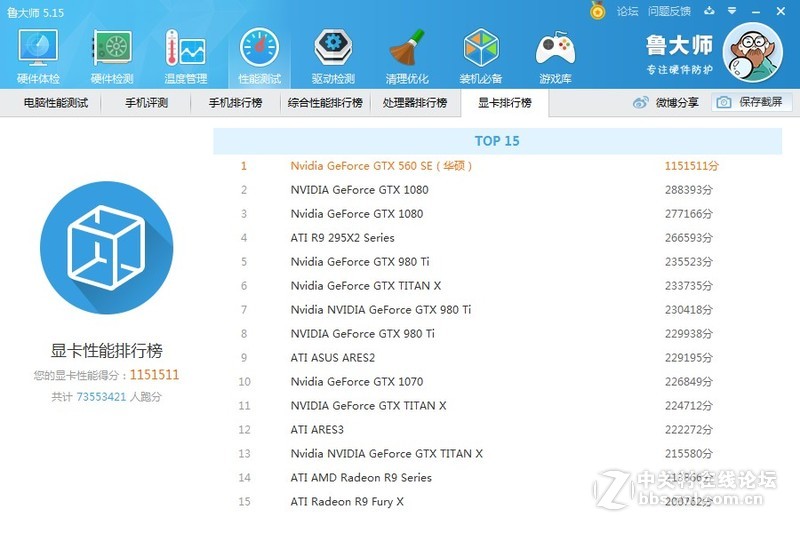Switch to the 手机排行榜 tab
This screenshot has height=533, width=800.
click(x=236, y=103)
